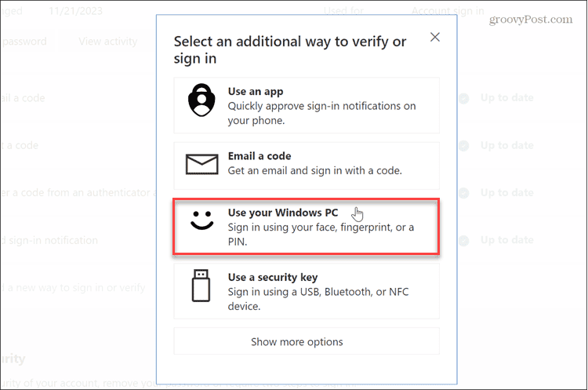Click the status icon beside the fourth Up to date

464,241
